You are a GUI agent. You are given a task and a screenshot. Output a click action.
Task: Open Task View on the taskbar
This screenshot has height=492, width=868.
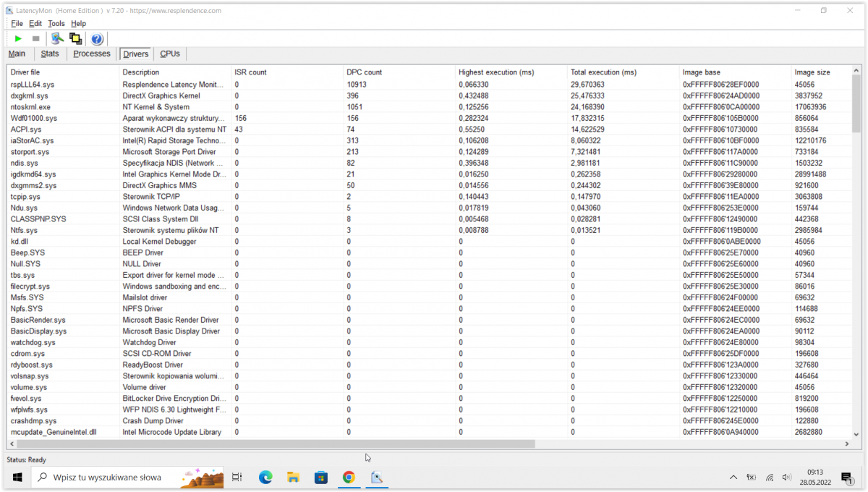pos(237,477)
